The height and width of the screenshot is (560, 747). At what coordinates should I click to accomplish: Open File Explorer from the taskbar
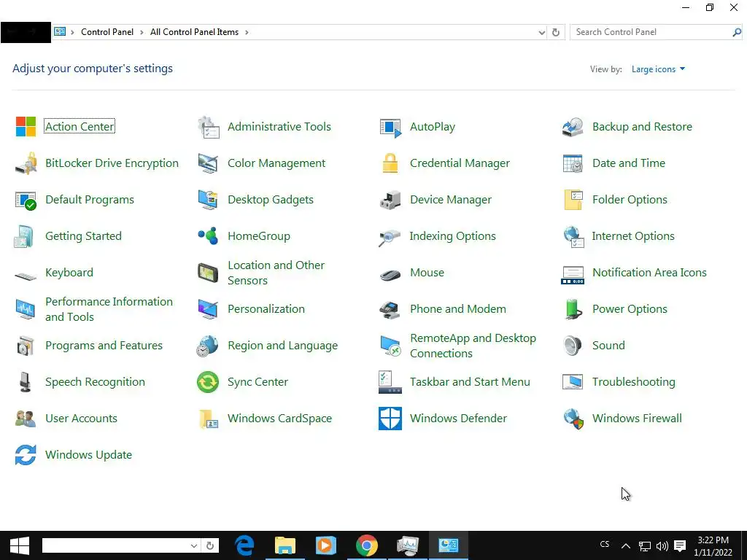pyautogui.click(x=285, y=545)
